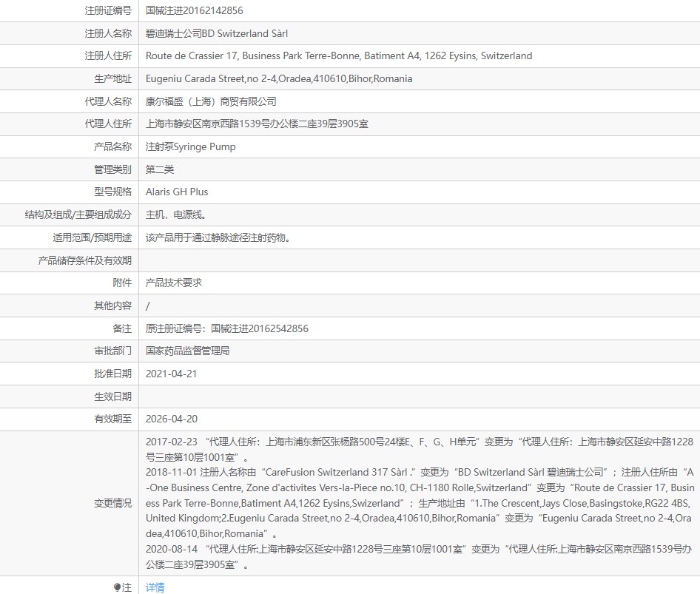Image resolution: width=700 pixels, height=594 pixels.
Task: Select the 生产地址 label
Action: [x=113, y=79]
